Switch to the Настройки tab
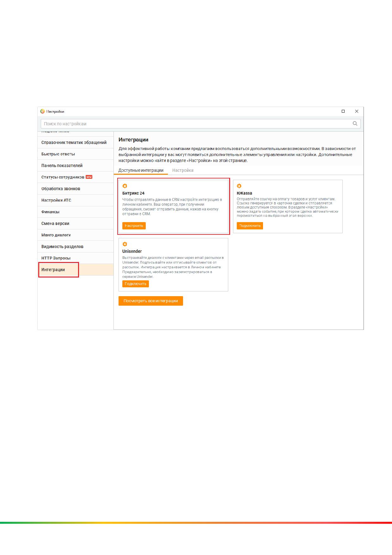392x555 pixels. pyautogui.click(x=183, y=170)
